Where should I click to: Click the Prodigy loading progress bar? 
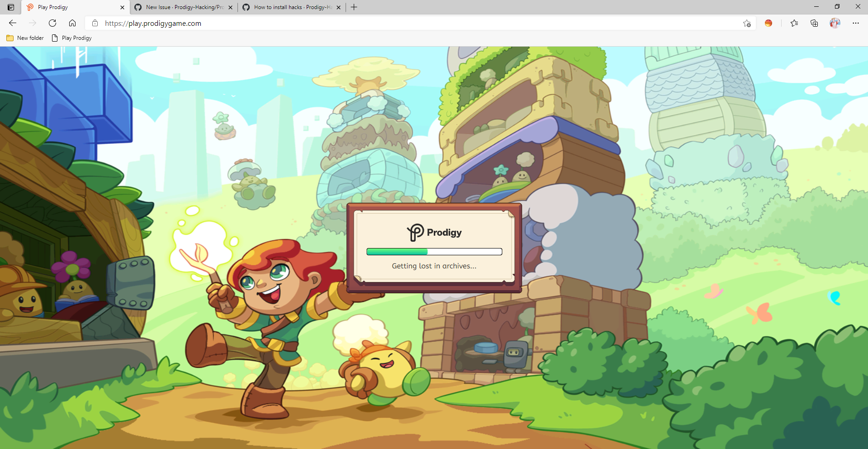point(434,251)
